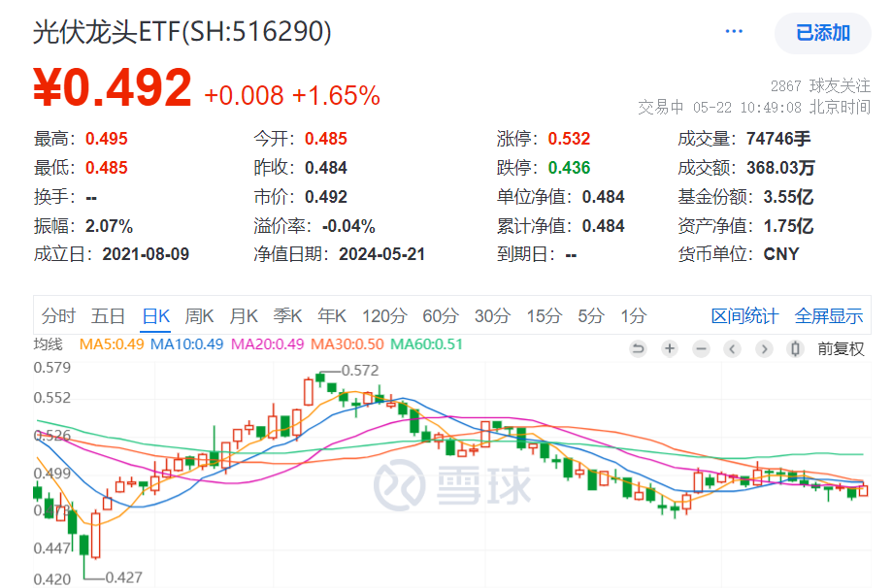Image resolution: width=892 pixels, height=588 pixels.
Task: Click the 均线 label
Action: tap(49, 344)
